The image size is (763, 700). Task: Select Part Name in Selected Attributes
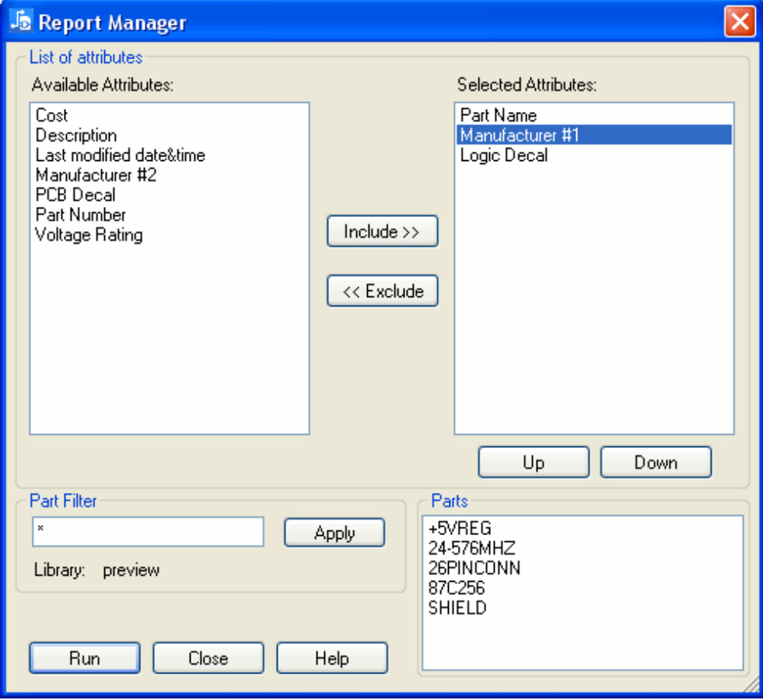(499, 115)
